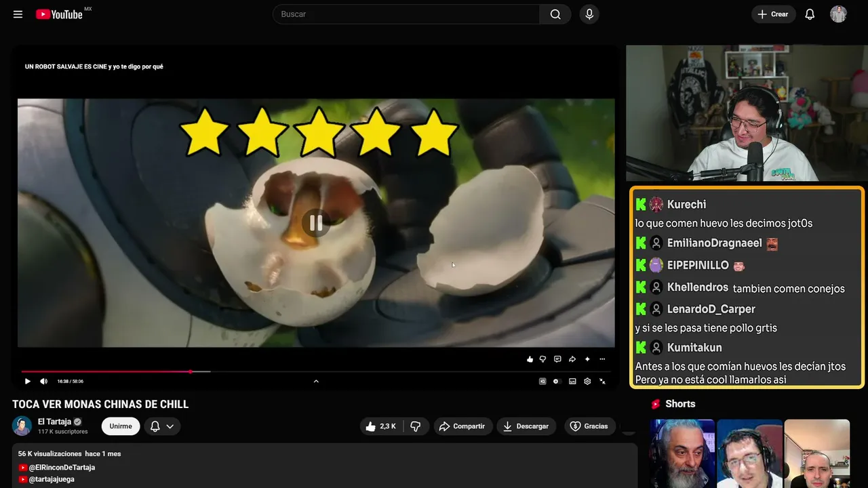Click ElPEPINILLO's purple chat avatar

point(656,266)
